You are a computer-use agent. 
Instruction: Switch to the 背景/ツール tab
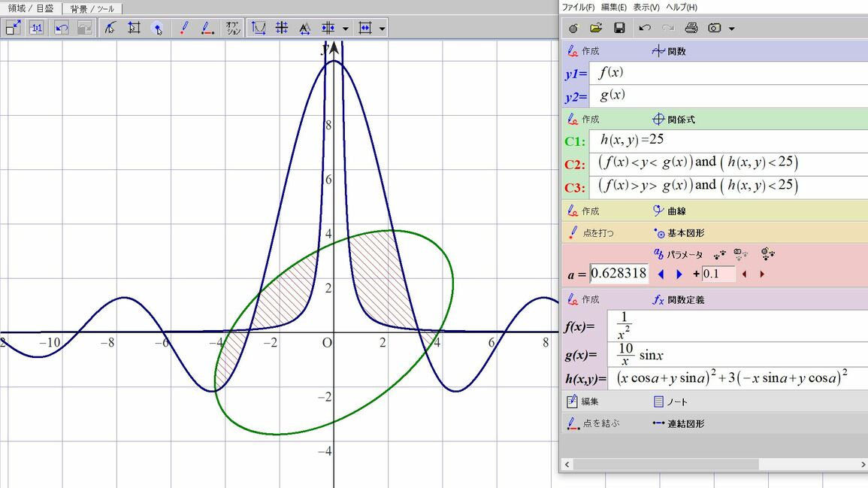click(92, 8)
